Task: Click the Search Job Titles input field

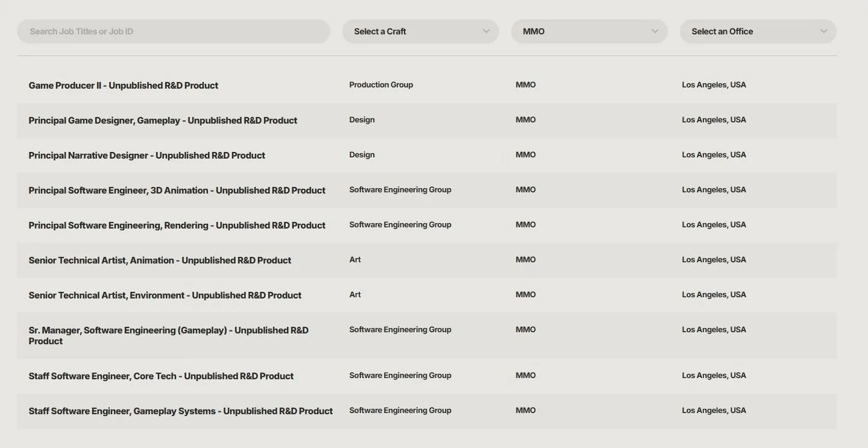Action: click(x=174, y=31)
